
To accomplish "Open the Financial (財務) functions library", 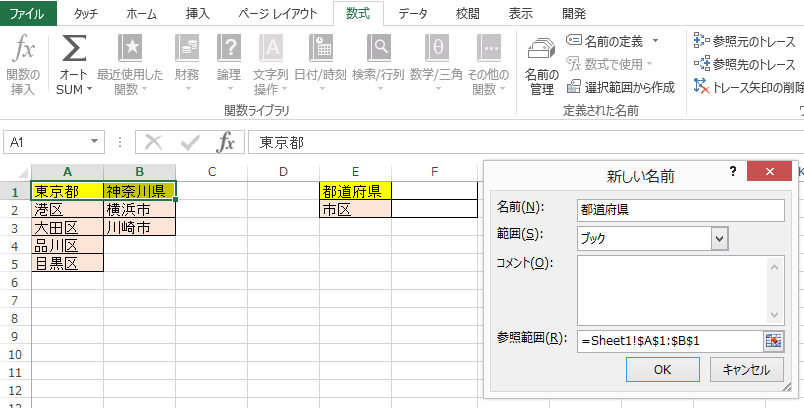I will pos(187,65).
